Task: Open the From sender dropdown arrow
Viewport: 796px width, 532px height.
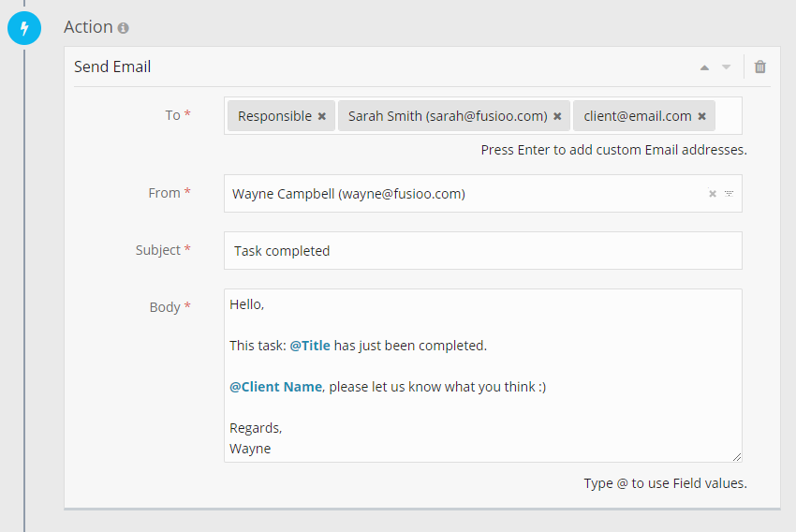Action: point(729,194)
